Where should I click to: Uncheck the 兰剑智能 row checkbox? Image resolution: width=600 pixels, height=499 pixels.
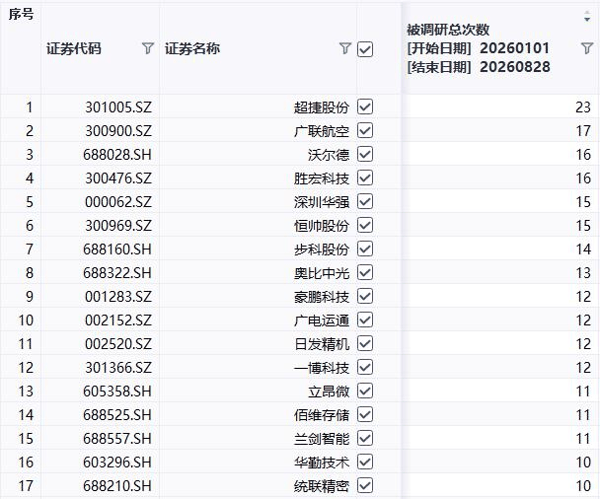[x=365, y=439]
